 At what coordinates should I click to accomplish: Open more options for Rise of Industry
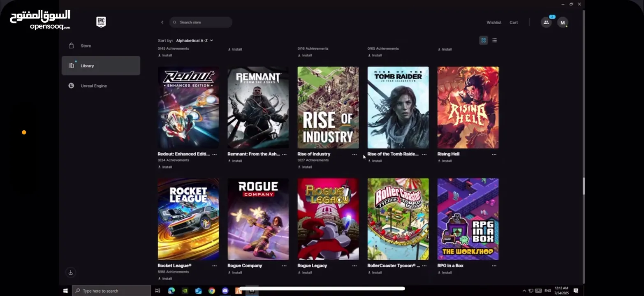354,154
